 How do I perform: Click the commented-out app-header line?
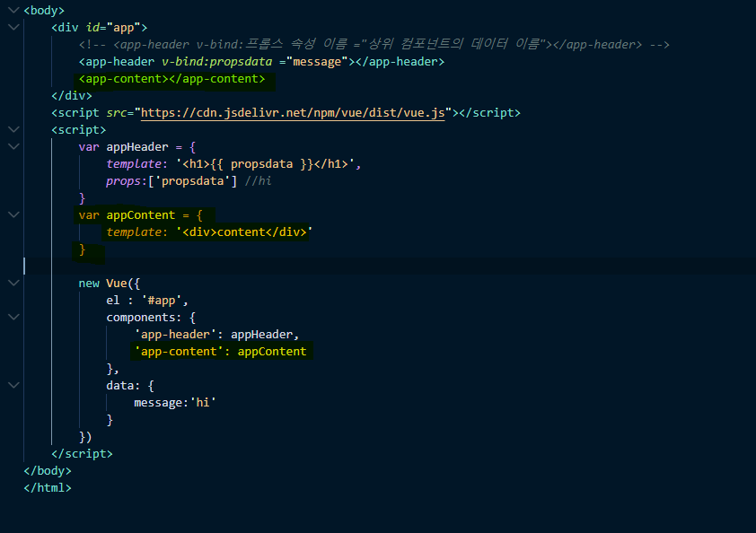[374, 44]
